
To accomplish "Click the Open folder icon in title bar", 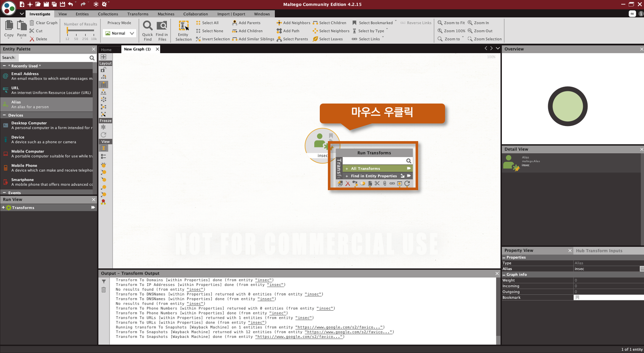I will click(x=38, y=4).
